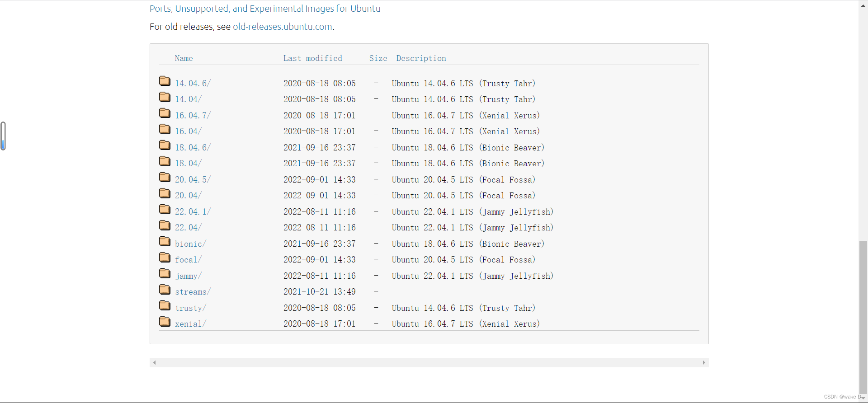868x403 pixels.
Task: Select the jammy/ row description text
Action: pyautogui.click(x=473, y=276)
